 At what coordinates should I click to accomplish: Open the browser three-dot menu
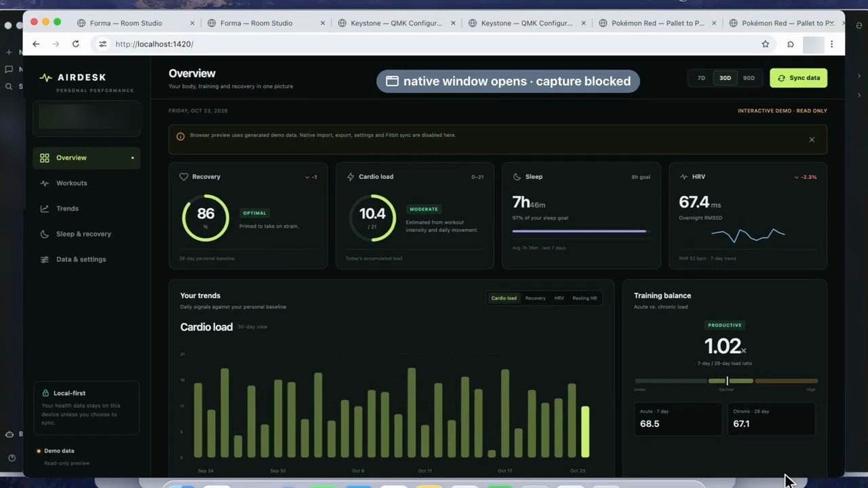(x=832, y=44)
